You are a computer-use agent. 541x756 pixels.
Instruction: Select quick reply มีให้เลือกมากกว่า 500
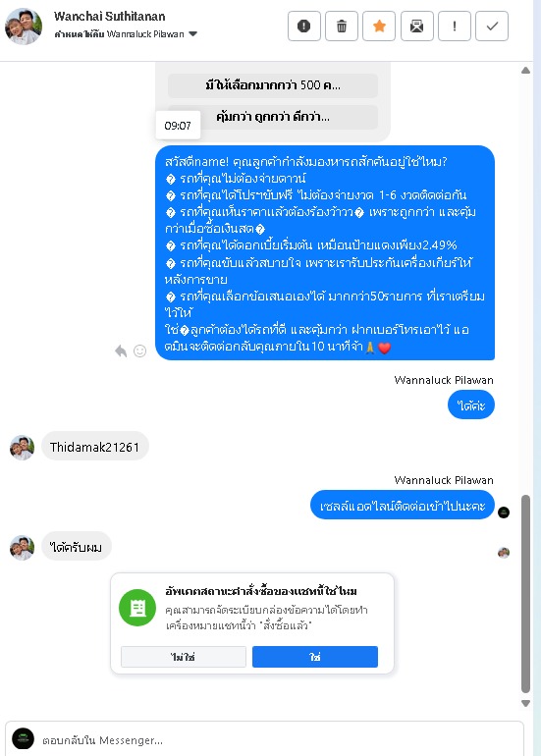tap(272, 85)
